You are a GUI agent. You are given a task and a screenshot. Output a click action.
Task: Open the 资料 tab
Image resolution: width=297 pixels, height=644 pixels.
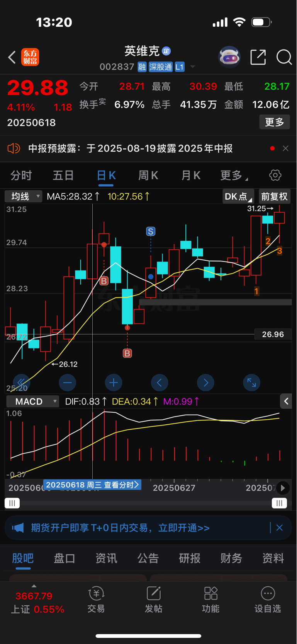[273, 558]
